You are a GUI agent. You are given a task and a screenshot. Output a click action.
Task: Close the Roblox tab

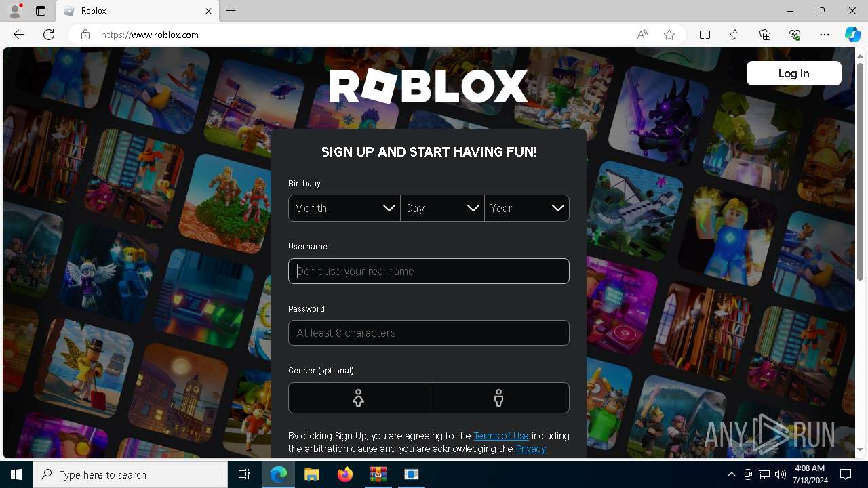click(209, 11)
